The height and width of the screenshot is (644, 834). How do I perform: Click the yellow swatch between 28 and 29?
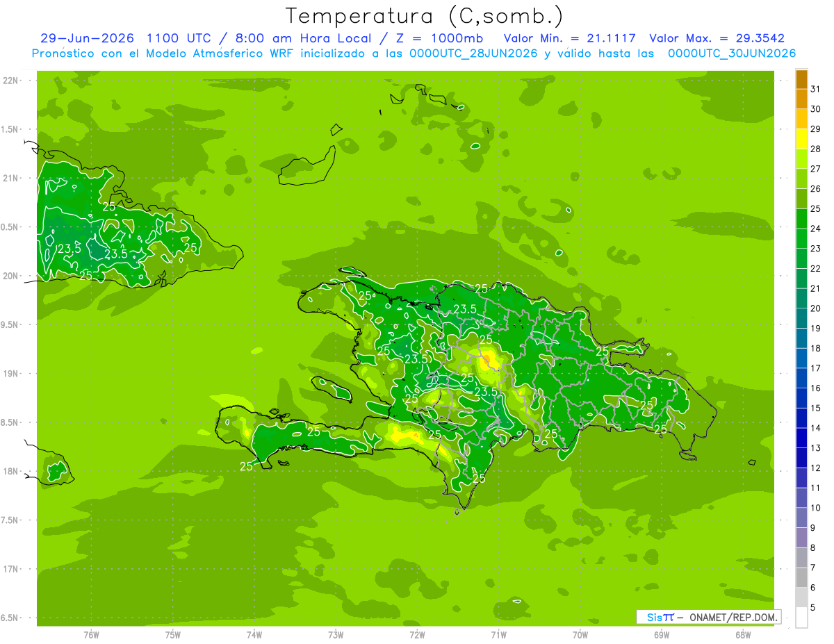pyautogui.click(x=801, y=139)
